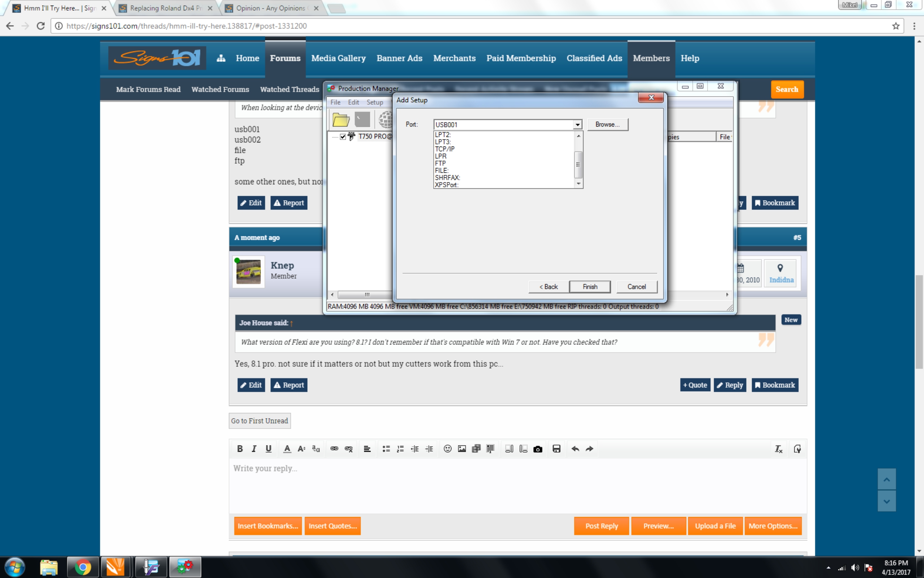Screen dimensions: 924x578
Task: Open Knep's avatar thumbnail
Action: click(x=248, y=272)
